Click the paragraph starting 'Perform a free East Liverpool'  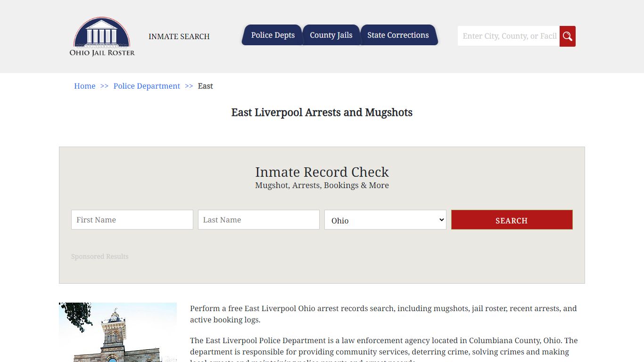point(384,314)
